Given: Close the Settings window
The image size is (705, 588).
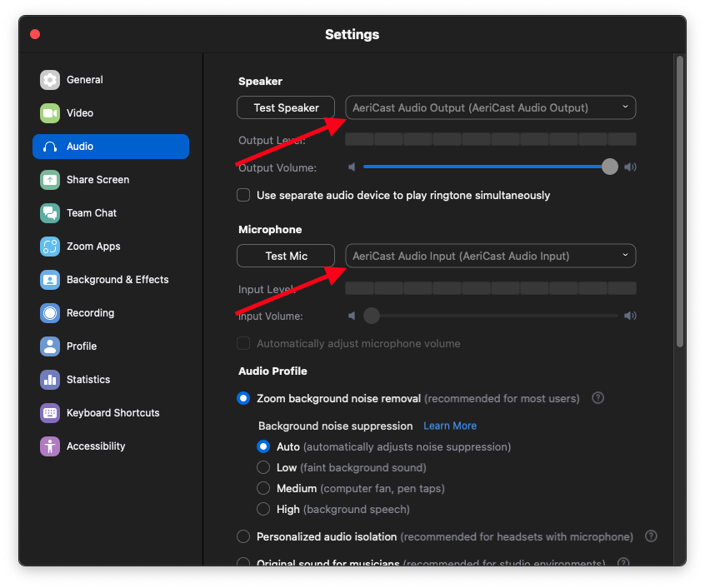Looking at the screenshot, I should pos(35,34).
